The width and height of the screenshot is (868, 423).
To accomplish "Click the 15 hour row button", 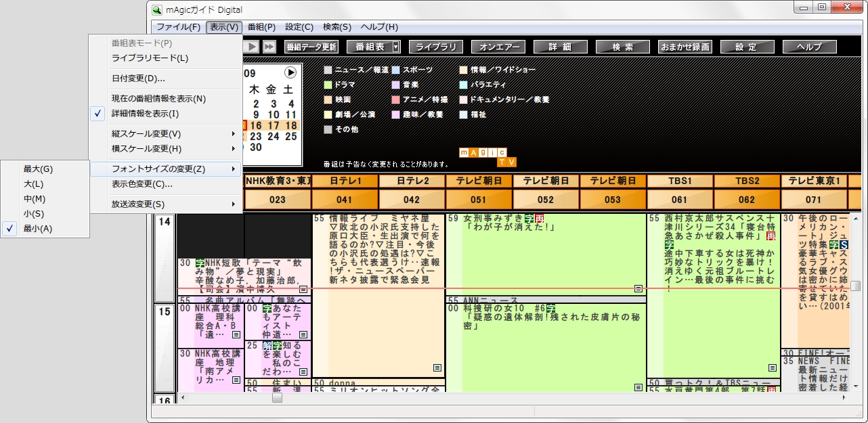I will click(165, 348).
